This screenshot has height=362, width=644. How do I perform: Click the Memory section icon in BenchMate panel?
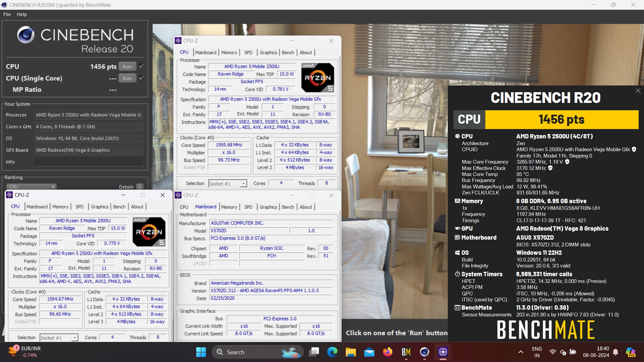point(457,201)
